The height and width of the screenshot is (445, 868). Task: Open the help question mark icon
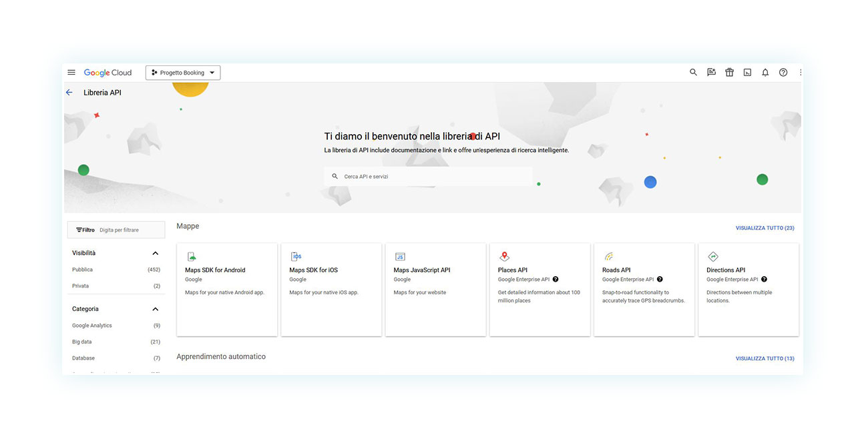783,73
